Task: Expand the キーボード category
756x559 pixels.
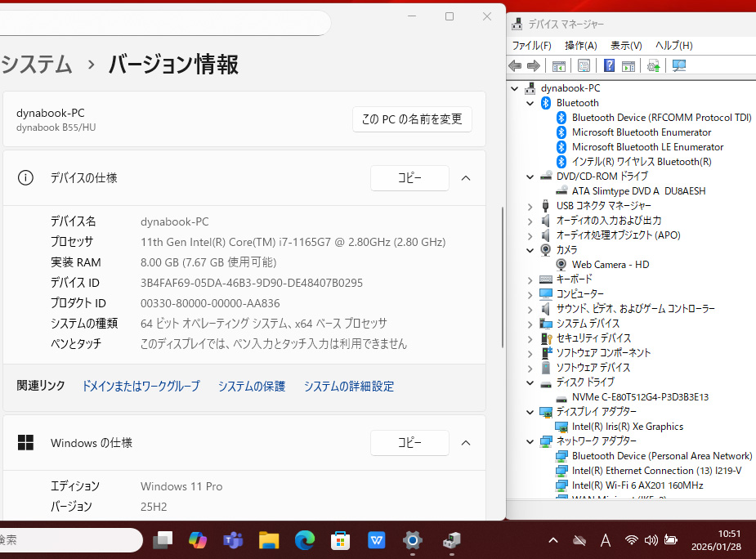Action: point(530,279)
